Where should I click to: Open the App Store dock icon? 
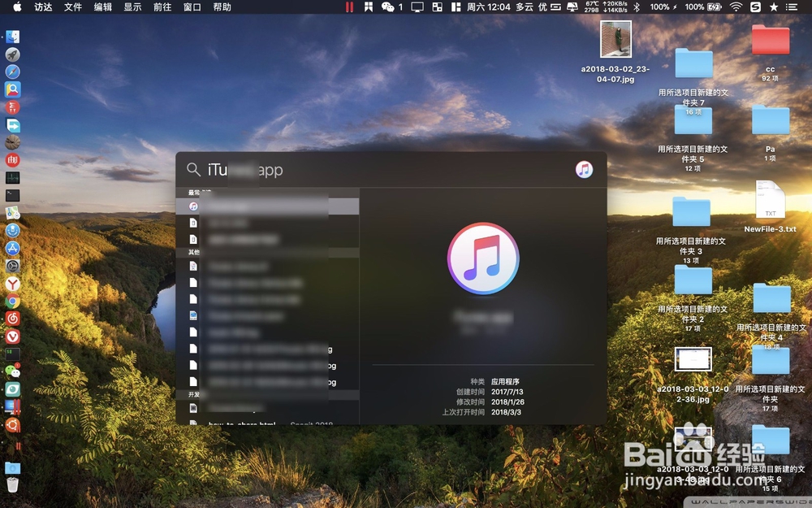point(12,248)
